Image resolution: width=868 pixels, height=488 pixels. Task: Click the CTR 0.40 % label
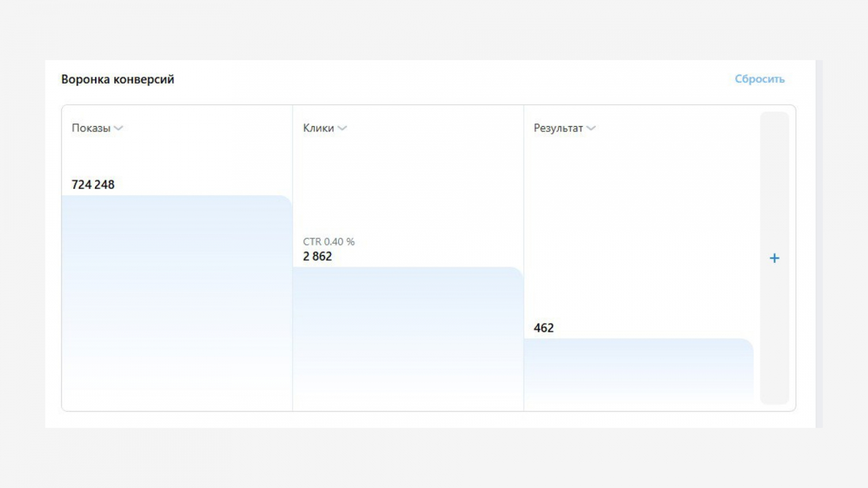click(329, 242)
